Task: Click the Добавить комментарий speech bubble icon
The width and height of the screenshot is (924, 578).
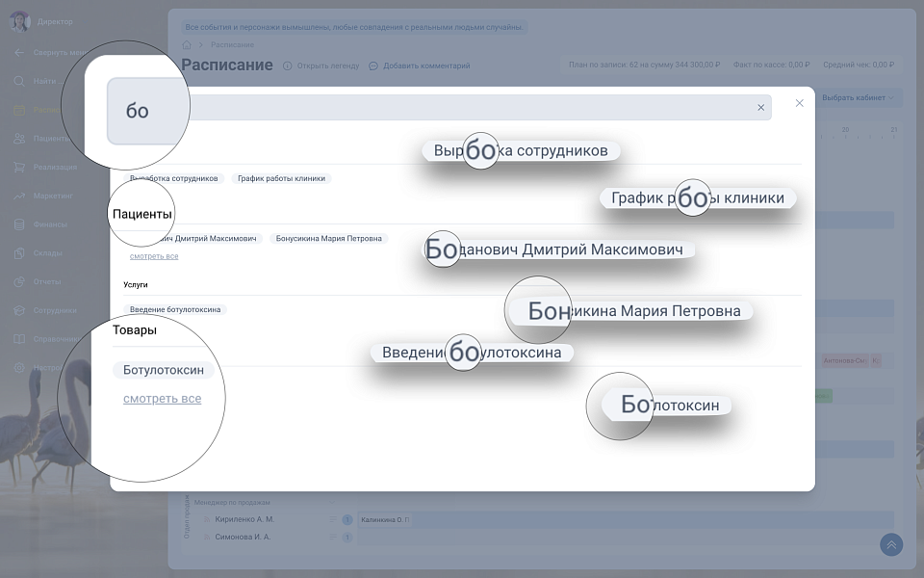Action: [373, 66]
